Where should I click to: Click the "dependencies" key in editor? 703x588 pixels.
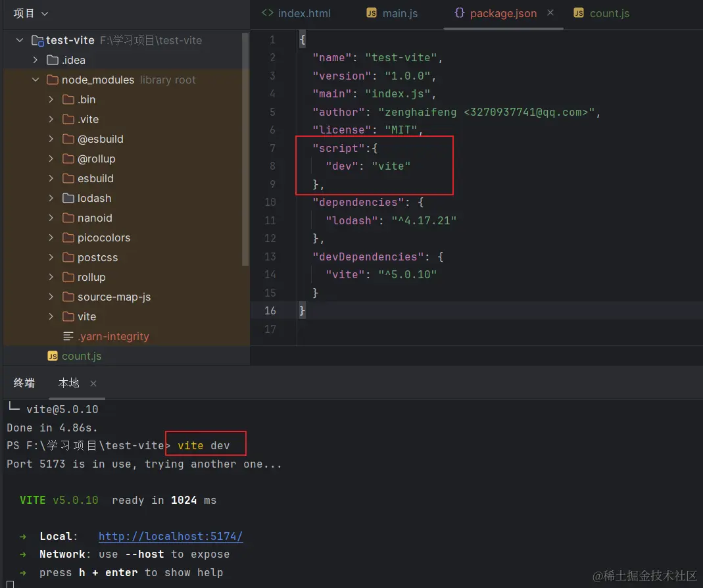[361, 203]
